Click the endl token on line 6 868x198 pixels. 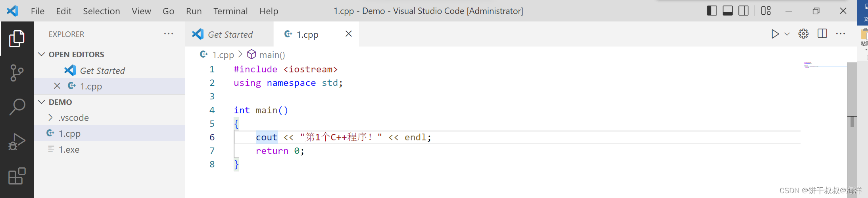pyautogui.click(x=415, y=137)
